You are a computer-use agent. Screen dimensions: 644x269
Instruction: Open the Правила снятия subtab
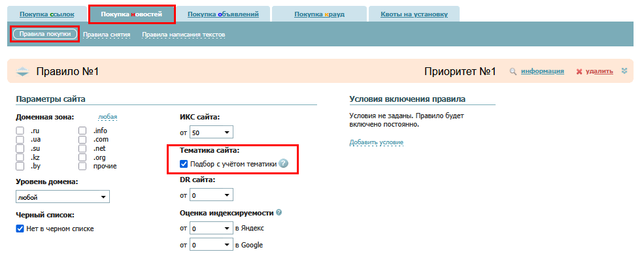pyautogui.click(x=107, y=35)
